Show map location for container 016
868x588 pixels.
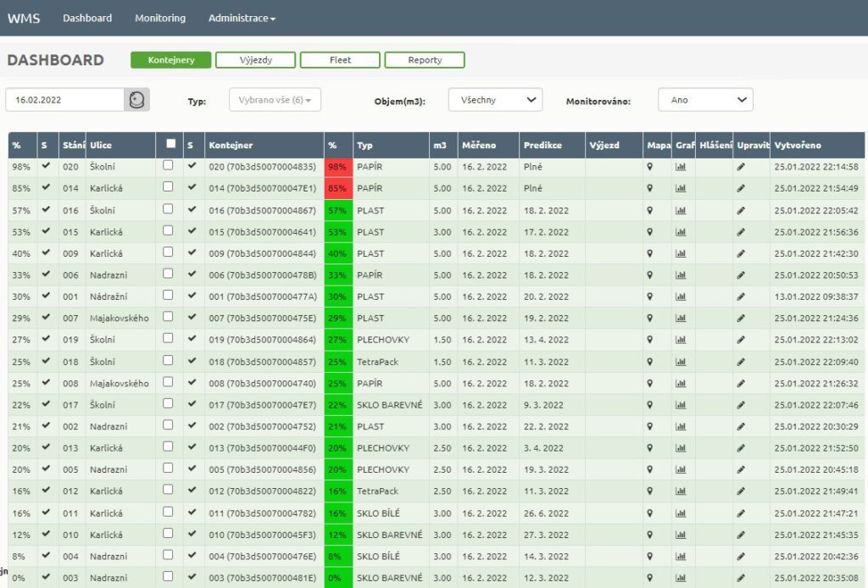pos(650,210)
